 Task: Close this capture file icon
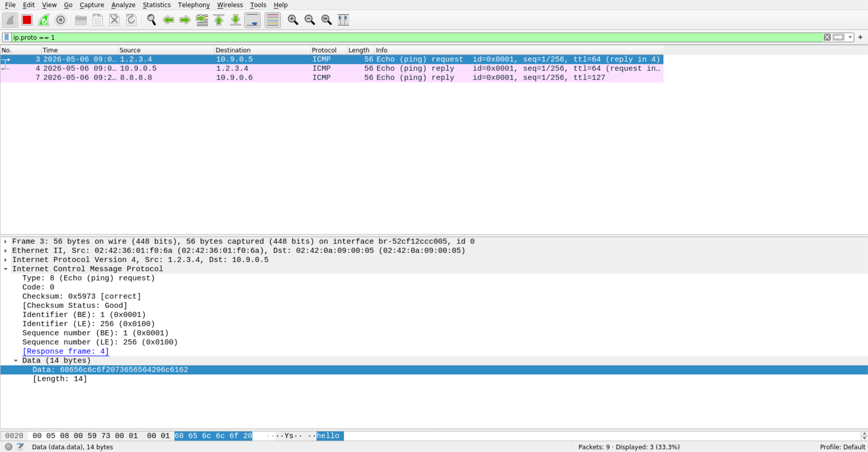(114, 20)
